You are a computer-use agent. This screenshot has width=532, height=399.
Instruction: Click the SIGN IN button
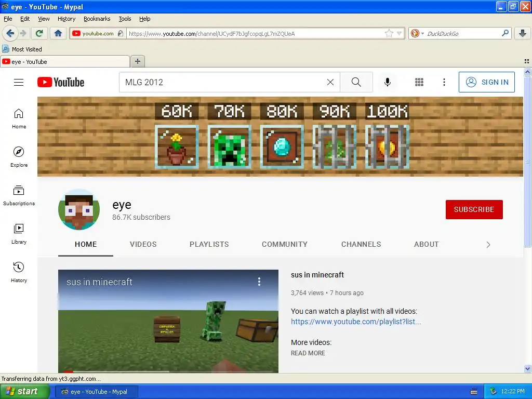point(486,82)
